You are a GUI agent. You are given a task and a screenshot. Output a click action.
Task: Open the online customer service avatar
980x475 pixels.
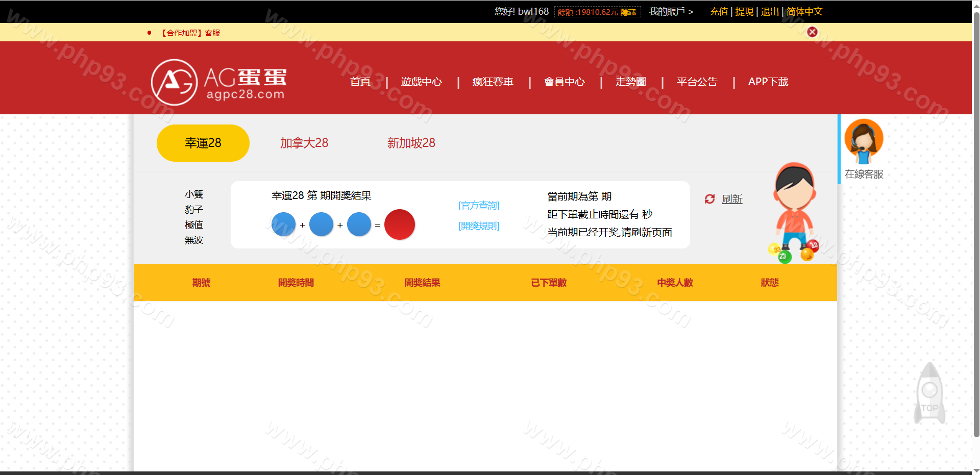click(864, 141)
